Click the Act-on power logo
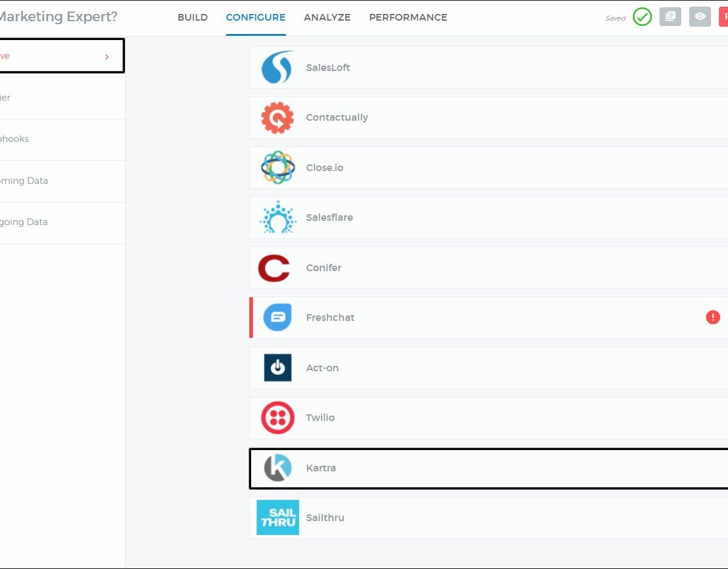728x569 pixels. click(x=277, y=368)
